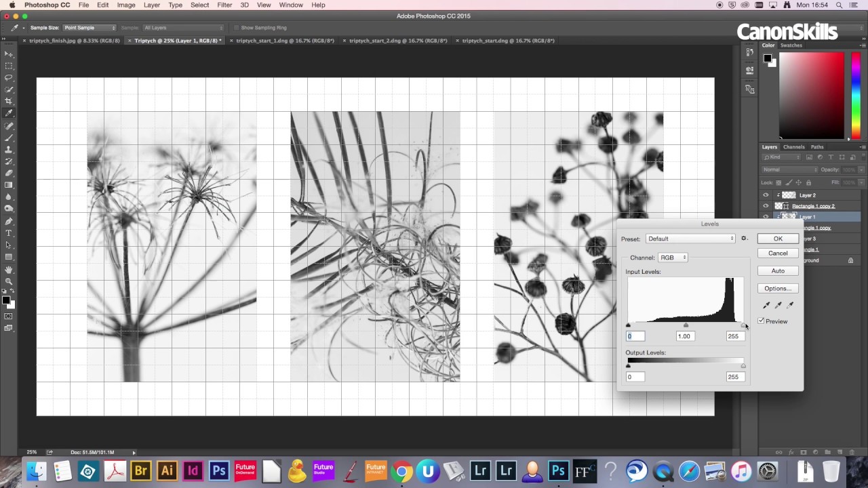Open the Select menu
The height and width of the screenshot is (488, 868).
[x=199, y=5]
